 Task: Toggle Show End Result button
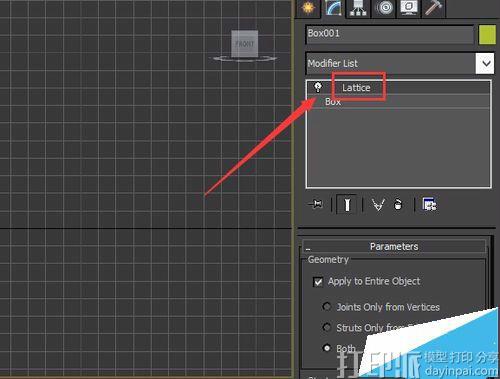point(347,204)
